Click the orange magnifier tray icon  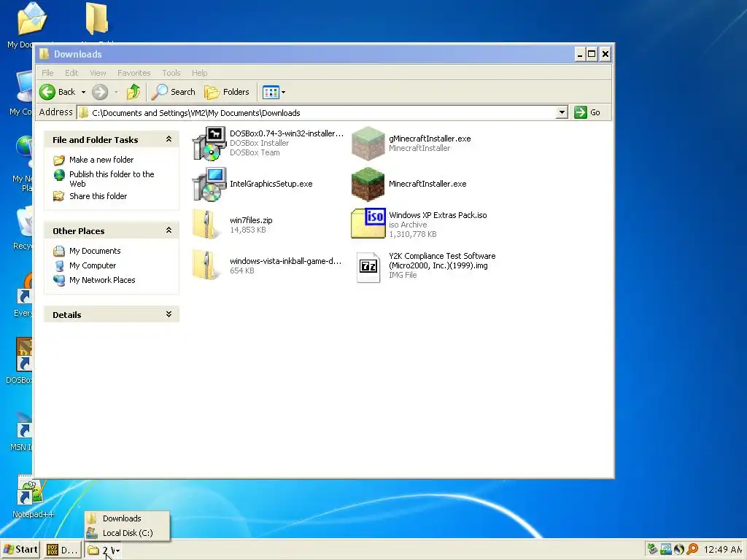point(692,550)
